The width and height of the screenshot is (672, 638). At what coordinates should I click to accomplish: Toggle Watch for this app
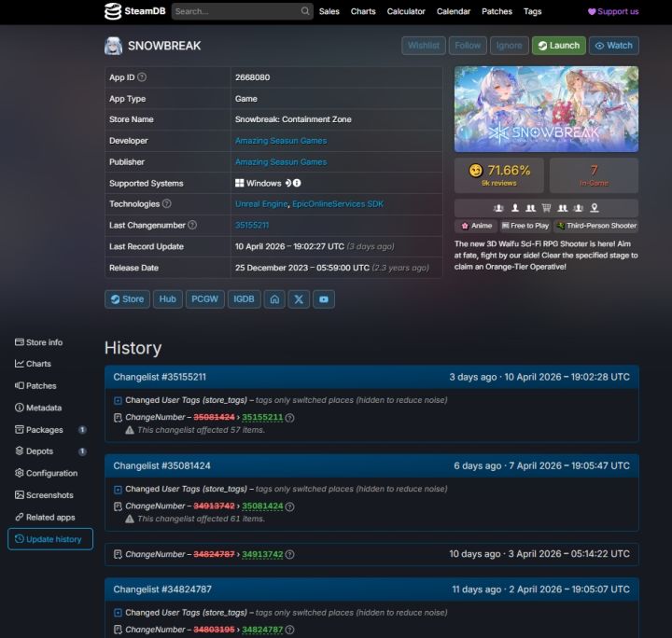tap(614, 46)
